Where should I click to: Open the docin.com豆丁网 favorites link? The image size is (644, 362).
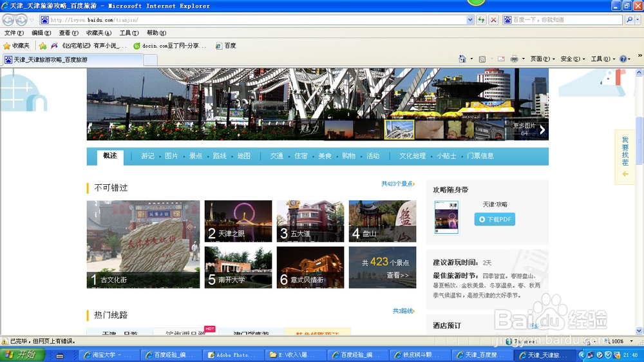tap(169, 46)
